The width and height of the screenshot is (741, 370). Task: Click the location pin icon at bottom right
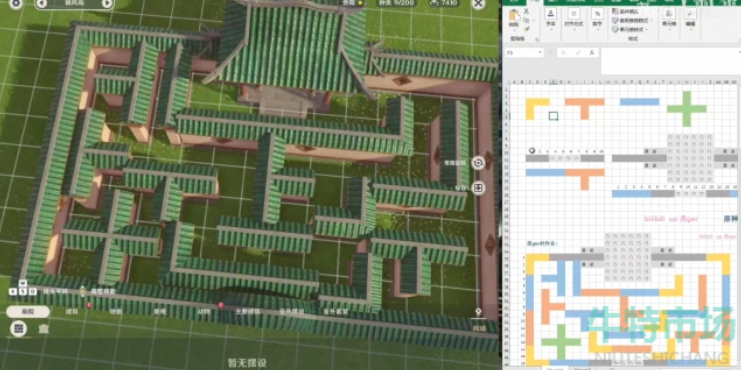478,313
